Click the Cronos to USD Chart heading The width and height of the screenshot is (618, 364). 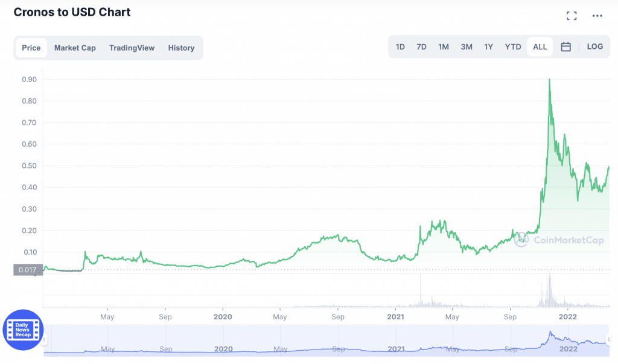point(72,12)
